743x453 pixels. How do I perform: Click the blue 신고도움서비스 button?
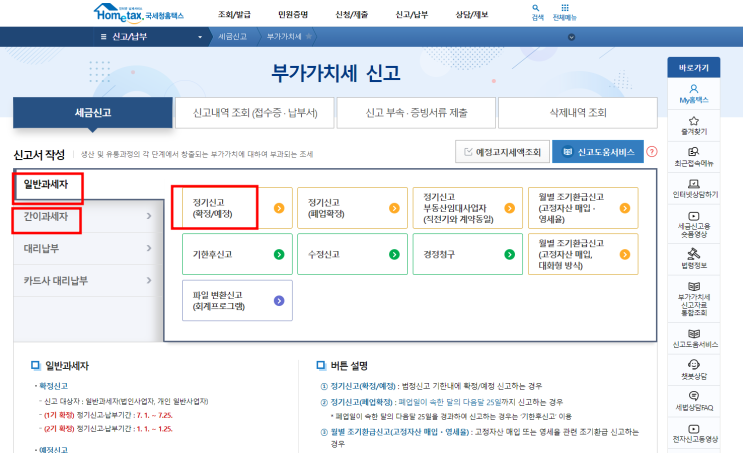[x=598, y=152]
